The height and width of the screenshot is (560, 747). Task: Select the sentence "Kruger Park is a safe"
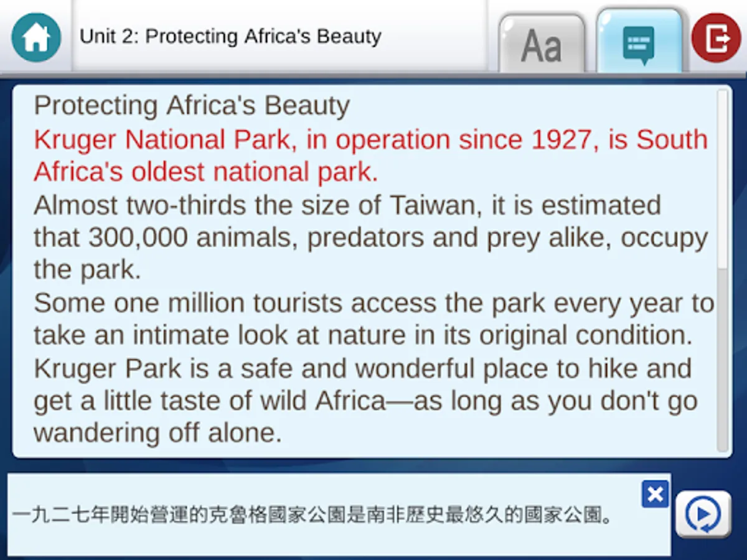[366, 400]
